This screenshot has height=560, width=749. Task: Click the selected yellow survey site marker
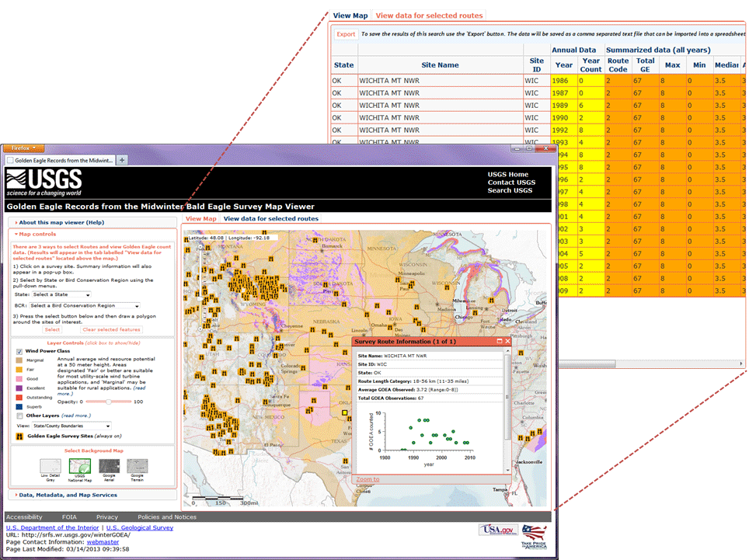tap(344, 414)
